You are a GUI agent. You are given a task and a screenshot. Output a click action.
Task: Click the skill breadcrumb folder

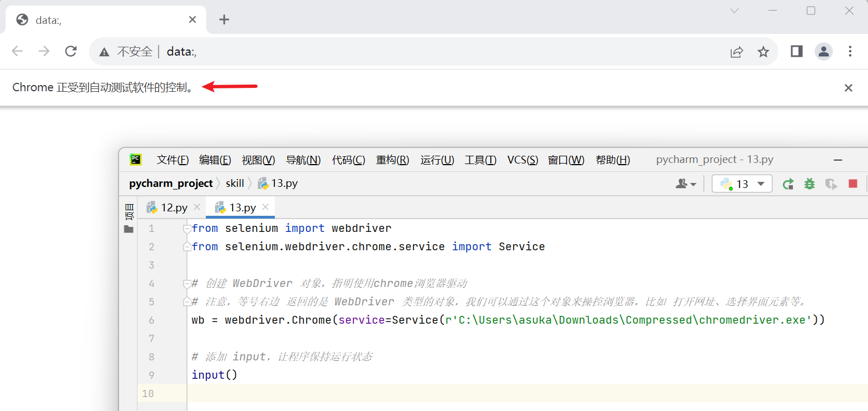[235, 184]
